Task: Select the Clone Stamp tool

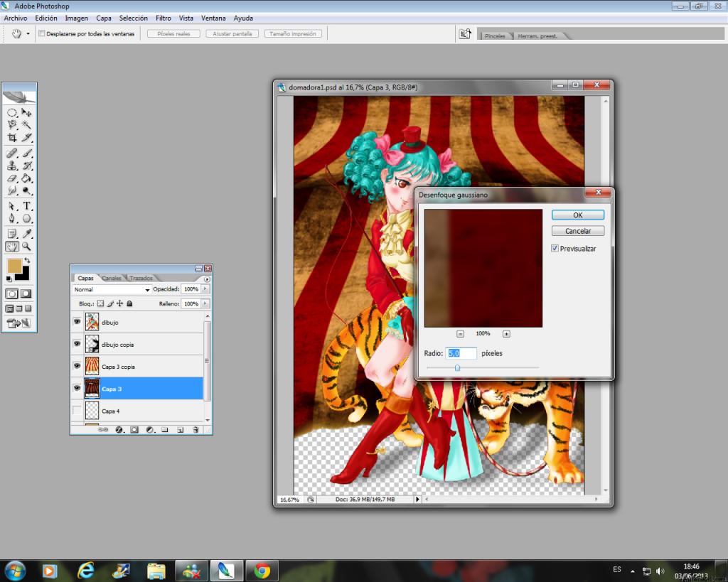Action: (12, 166)
